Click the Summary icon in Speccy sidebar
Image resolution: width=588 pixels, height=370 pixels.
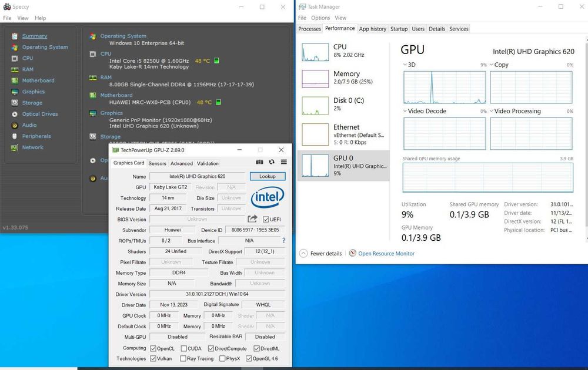pos(15,36)
